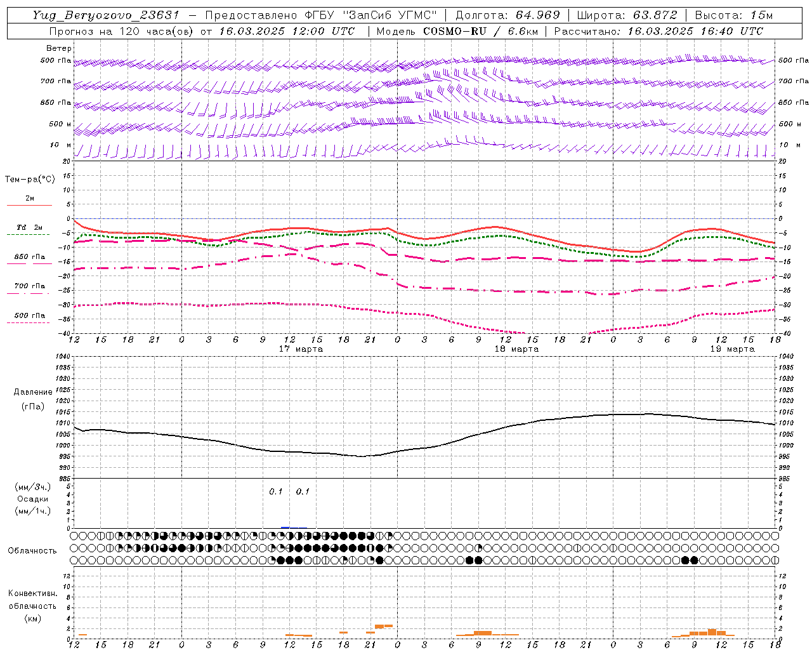The width and height of the screenshot is (812, 650).
Task: Click the Td 2м dew point legend entry
Action: (x=30, y=227)
